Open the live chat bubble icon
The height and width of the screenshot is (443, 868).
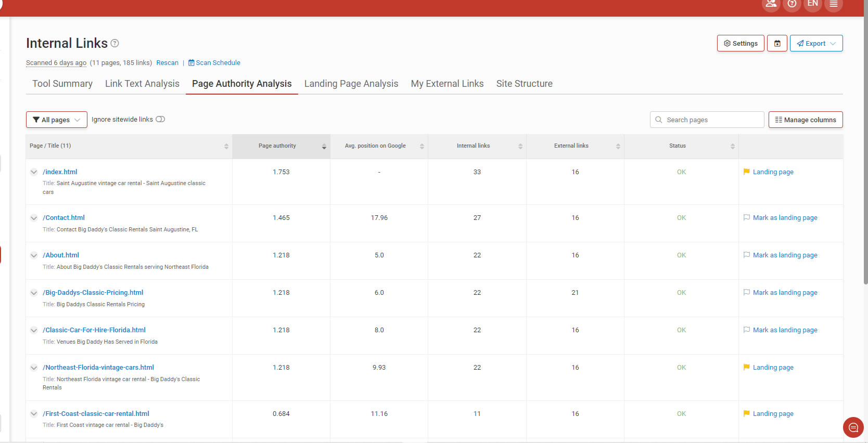coord(853,427)
